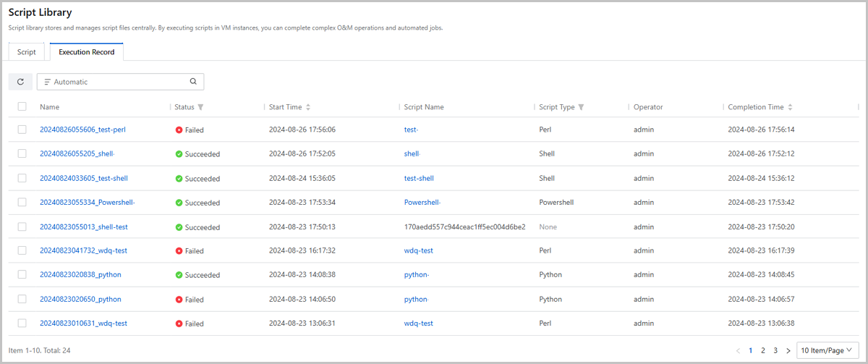This screenshot has width=868, height=364.
Task: Check the 20240826055606_test-perl row checkbox
Action: tap(22, 130)
